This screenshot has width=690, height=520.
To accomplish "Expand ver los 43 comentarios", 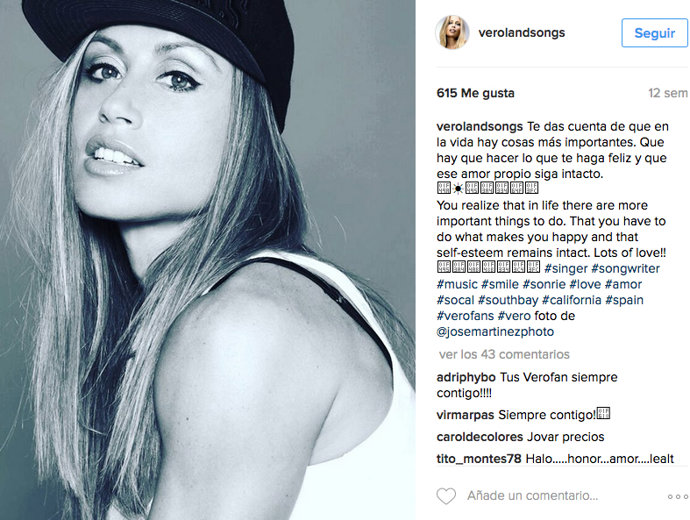I will (504, 354).
